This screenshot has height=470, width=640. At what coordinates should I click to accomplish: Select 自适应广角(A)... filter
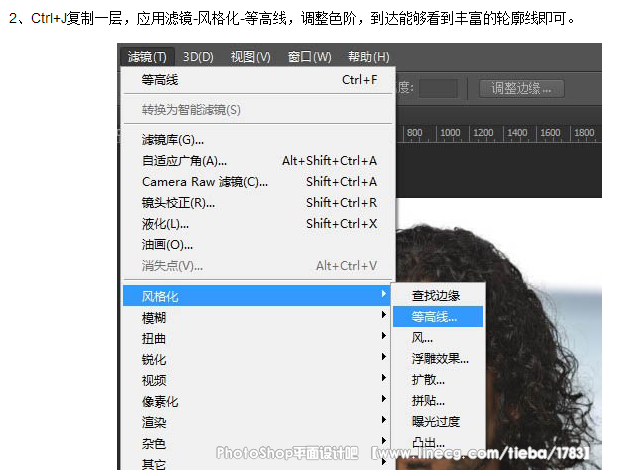tap(259, 161)
